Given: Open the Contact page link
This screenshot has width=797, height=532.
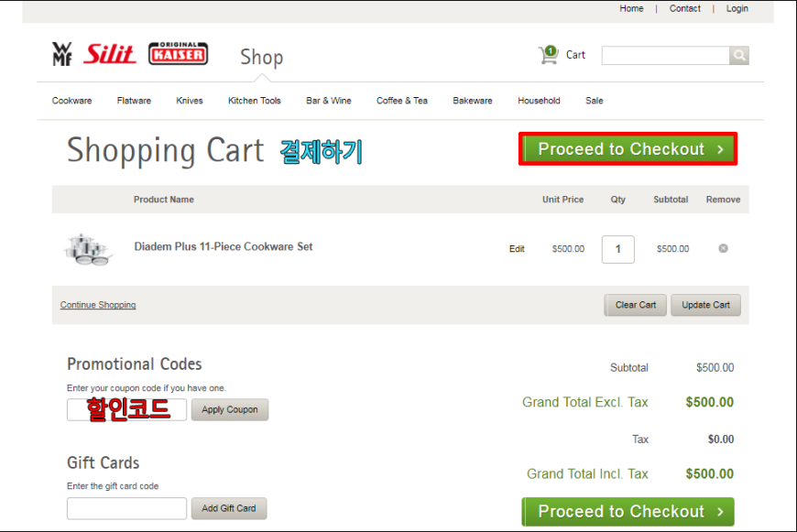Looking at the screenshot, I should (684, 8).
